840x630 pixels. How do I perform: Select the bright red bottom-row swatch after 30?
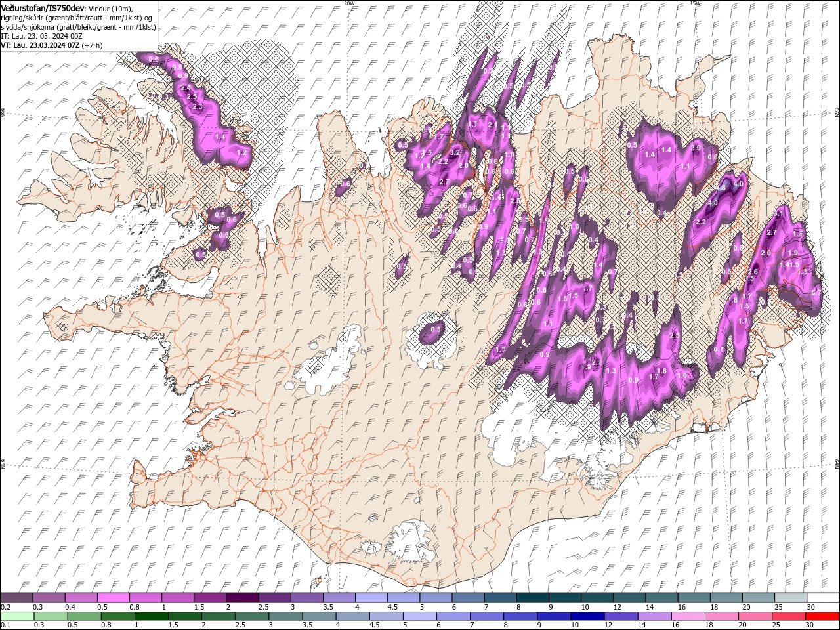click(x=822, y=616)
